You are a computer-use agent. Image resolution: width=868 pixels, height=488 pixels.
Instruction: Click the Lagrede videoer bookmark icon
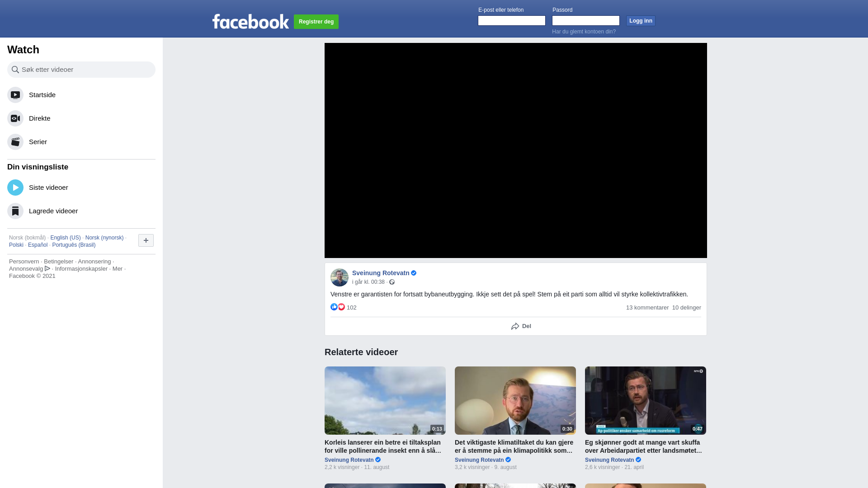pyautogui.click(x=15, y=211)
